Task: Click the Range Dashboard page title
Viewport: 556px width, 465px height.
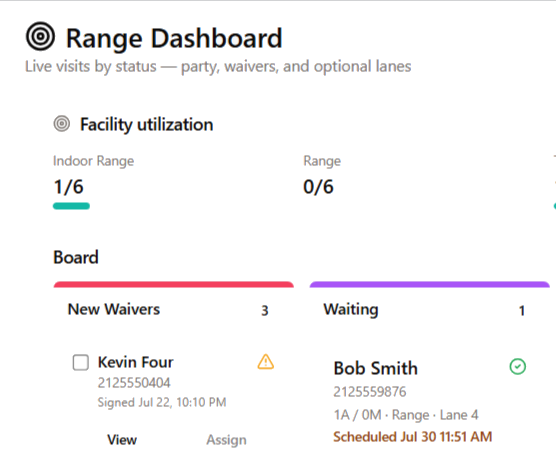Action: click(x=174, y=38)
